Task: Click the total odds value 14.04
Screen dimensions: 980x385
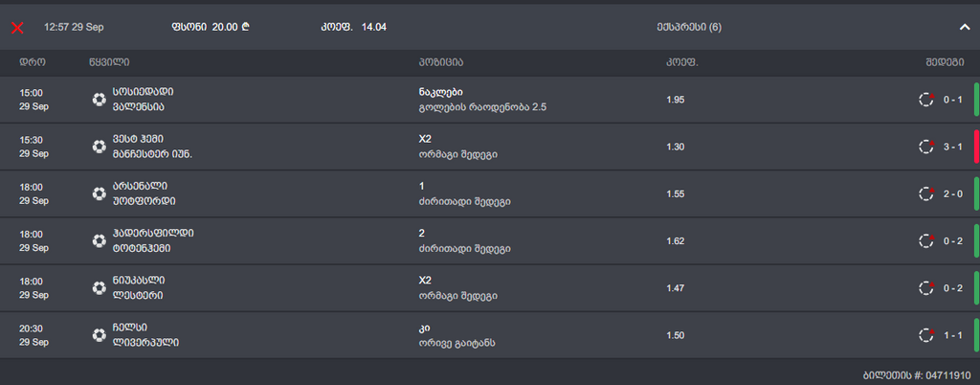Action: (x=374, y=28)
